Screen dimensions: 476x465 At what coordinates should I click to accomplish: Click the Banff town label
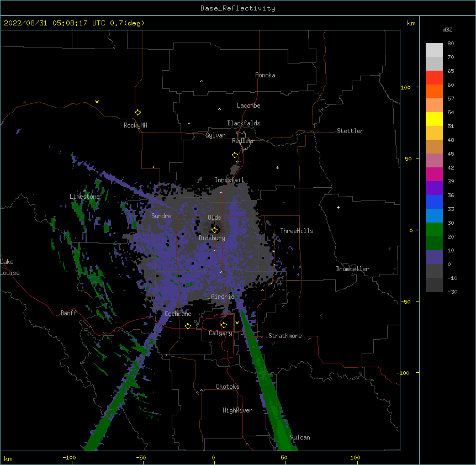(68, 313)
